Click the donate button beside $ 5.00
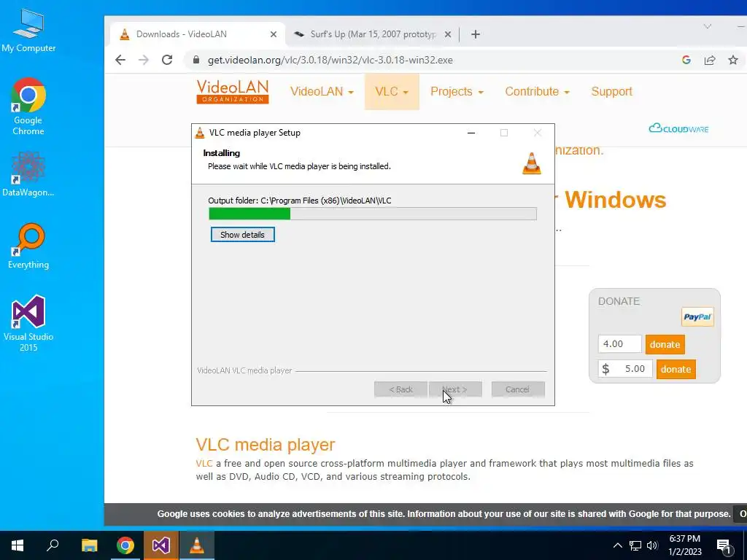747x560 pixels. coord(676,369)
